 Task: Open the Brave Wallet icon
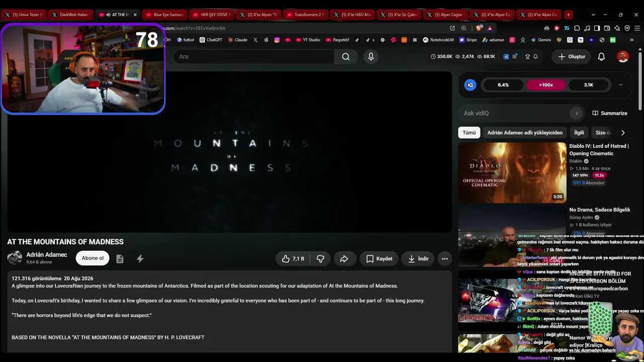607,28
